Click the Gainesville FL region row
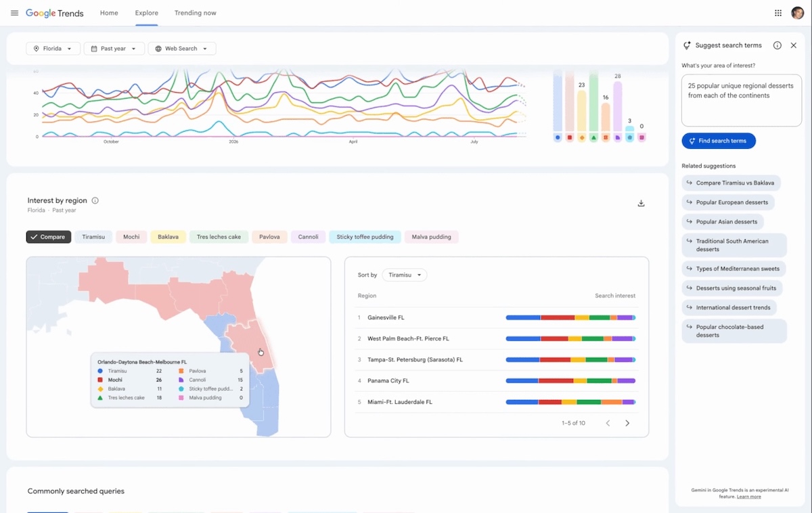 (x=497, y=317)
